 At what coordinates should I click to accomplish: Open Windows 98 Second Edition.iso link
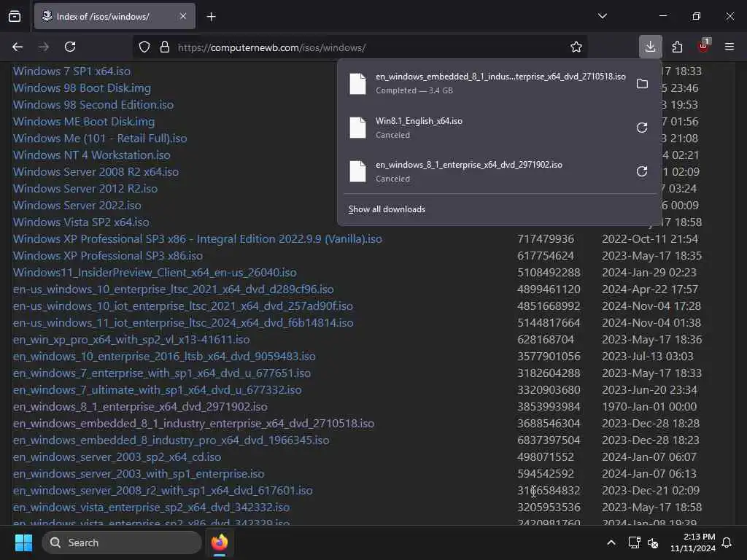[93, 105]
